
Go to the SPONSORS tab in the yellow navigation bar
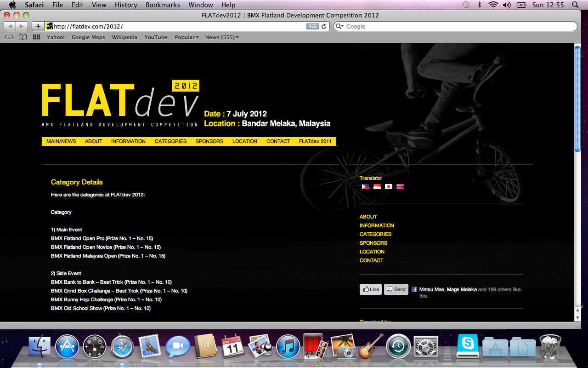(x=209, y=141)
